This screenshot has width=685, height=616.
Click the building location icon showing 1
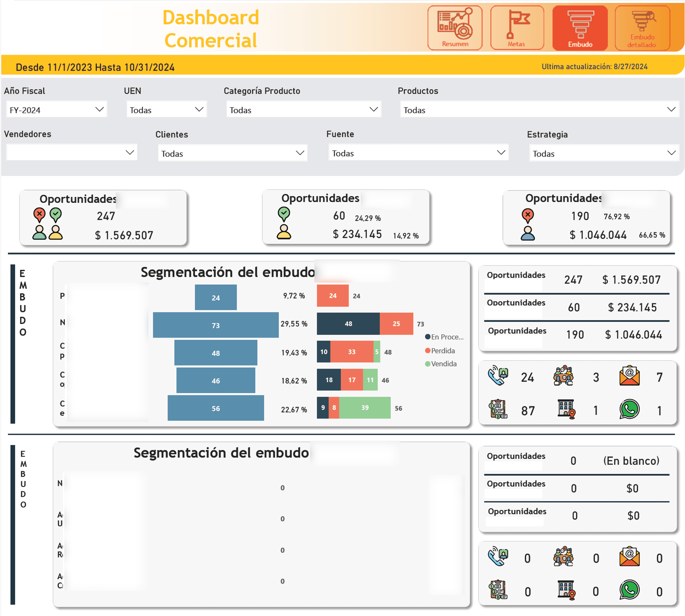[566, 409]
